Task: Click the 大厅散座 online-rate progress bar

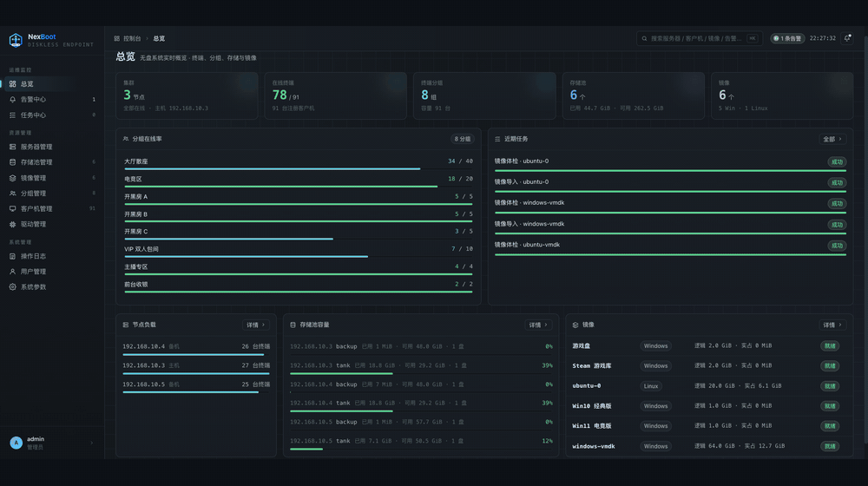Action: coord(299,169)
